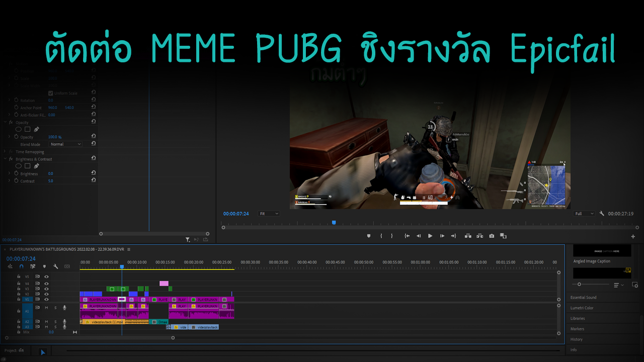Click the Mark Out button

pos(392,236)
